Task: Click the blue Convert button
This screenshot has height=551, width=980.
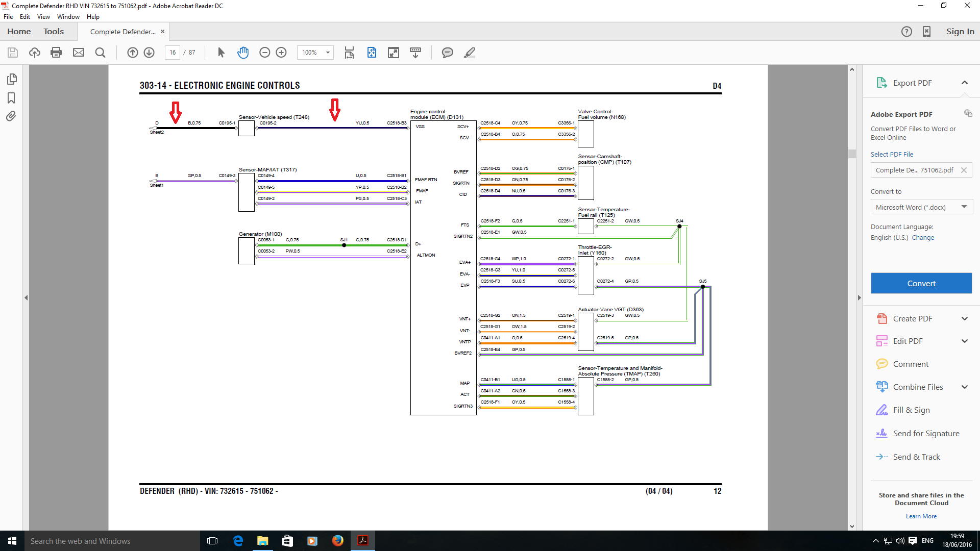Action: pos(921,283)
